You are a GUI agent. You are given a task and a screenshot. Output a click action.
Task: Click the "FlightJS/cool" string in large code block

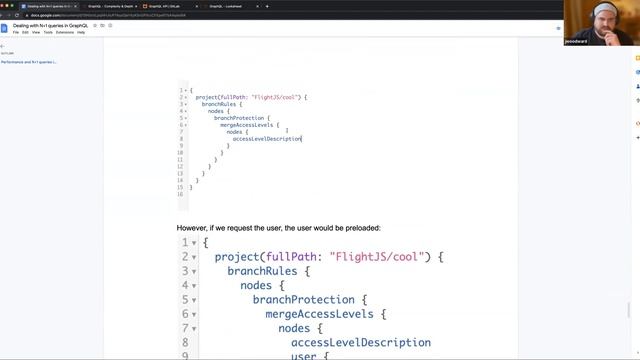pos(377,257)
